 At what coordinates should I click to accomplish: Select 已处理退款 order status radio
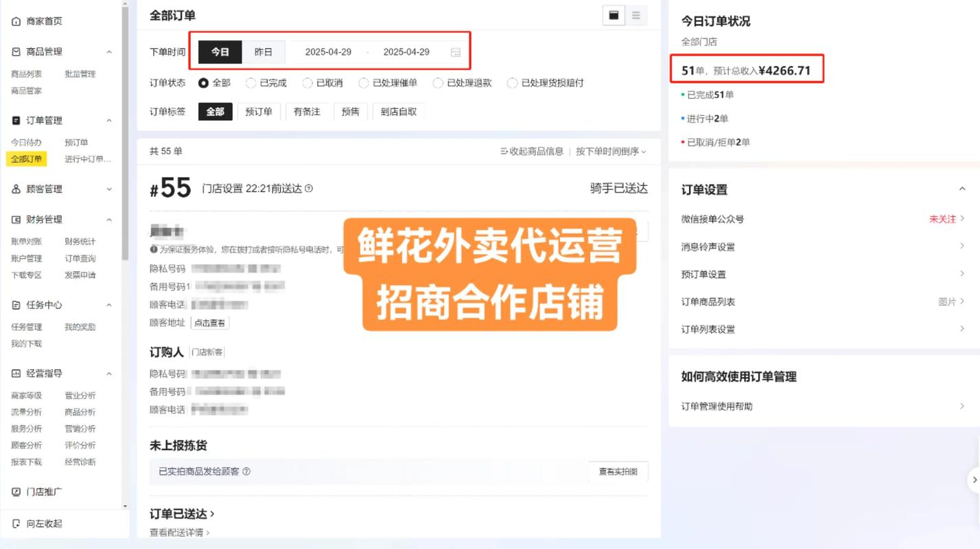(x=437, y=83)
